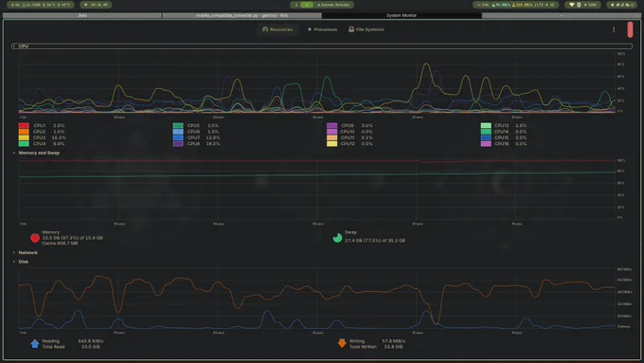The image size is (644, 363).
Task: Click the blue Reading arrow icon
Action: click(35, 344)
